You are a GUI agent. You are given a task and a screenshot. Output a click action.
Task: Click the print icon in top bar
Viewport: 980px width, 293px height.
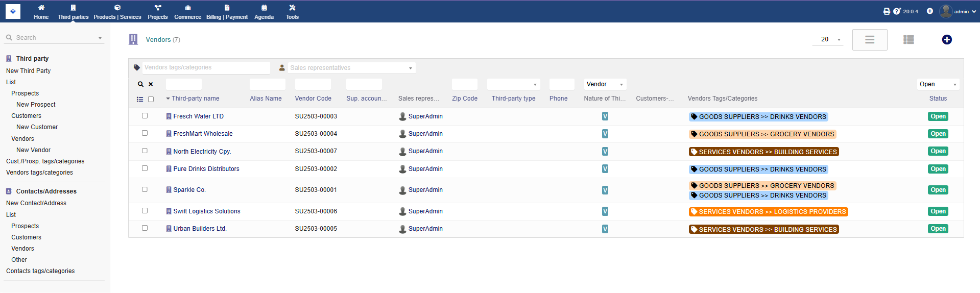pos(887,11)
